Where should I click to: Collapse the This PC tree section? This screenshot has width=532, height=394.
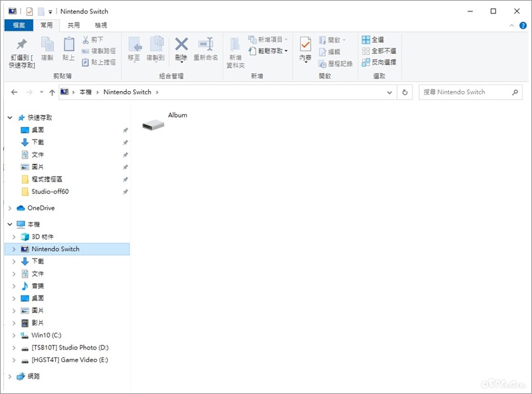[x=10, y=225]
